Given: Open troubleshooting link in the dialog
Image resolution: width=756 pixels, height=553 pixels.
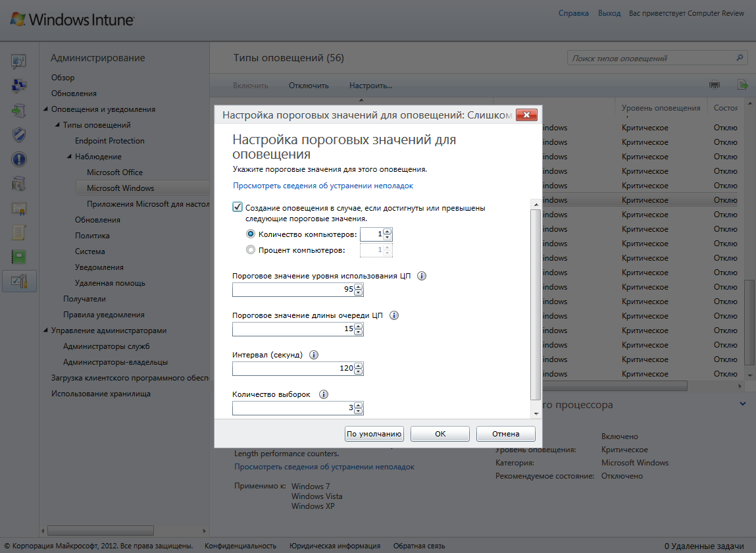Looking at the screenshot, I should point(323,186).
